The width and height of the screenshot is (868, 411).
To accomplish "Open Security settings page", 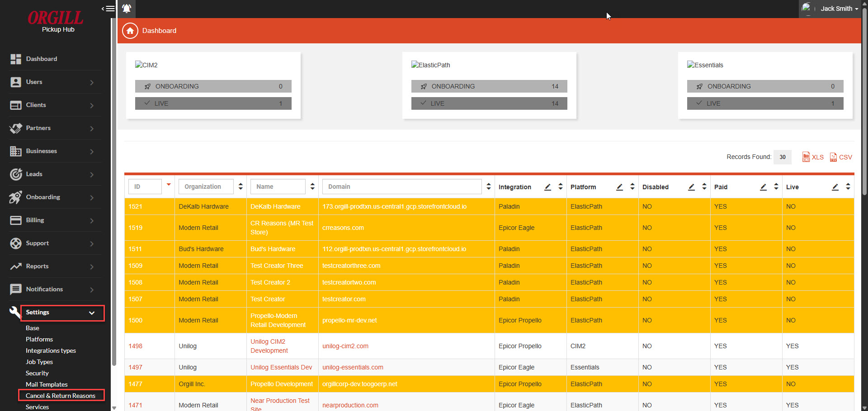I will (37, 373).
